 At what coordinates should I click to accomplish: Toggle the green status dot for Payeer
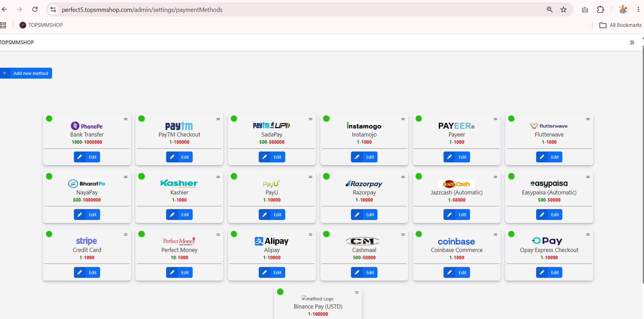coord(419,118)
